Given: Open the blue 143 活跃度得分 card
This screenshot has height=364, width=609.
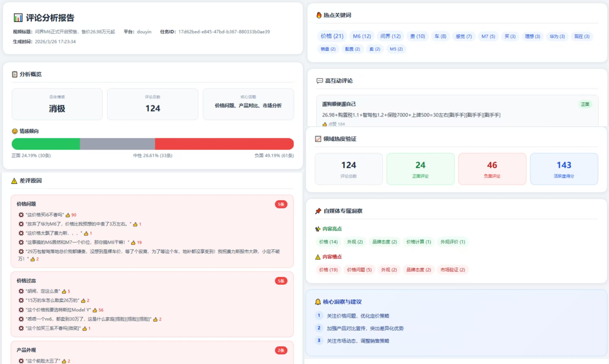Looking at the screenshot, I should [x=564, y=169].
